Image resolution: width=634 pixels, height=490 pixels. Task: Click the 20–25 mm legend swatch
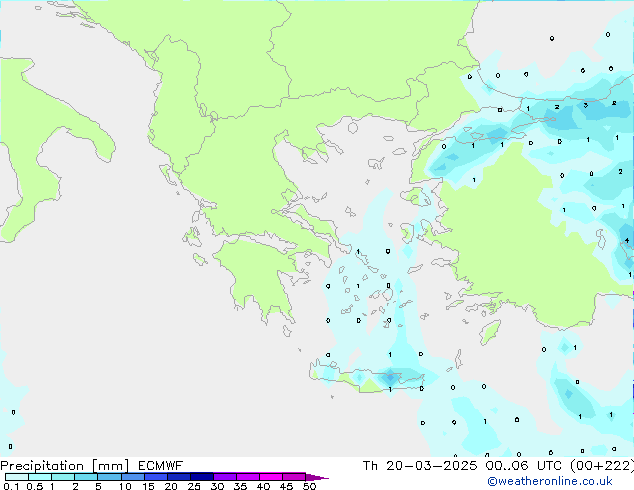179,477
